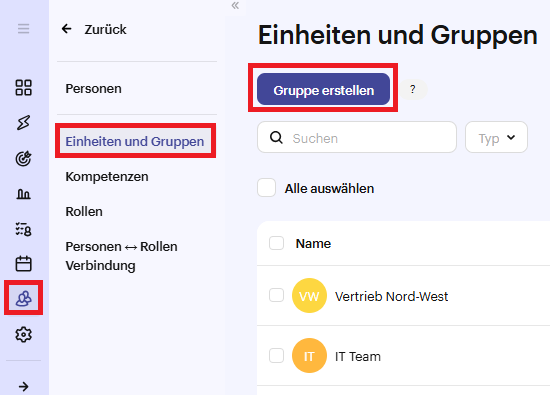Viewport: 550px width, 395px height.
Task: Open the dashboard grid icon
Action: [x=24, y=88]
